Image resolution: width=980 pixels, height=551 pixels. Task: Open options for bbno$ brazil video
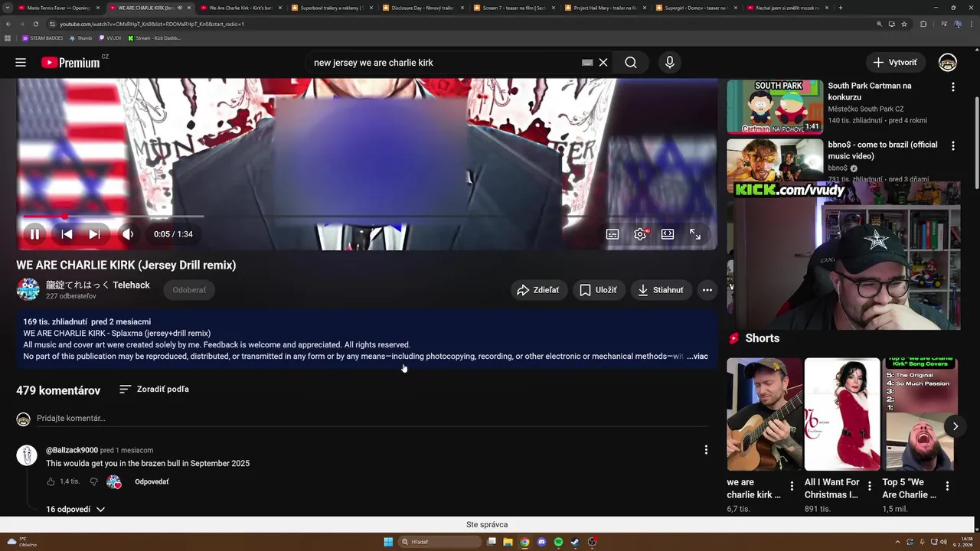(953, 145)
